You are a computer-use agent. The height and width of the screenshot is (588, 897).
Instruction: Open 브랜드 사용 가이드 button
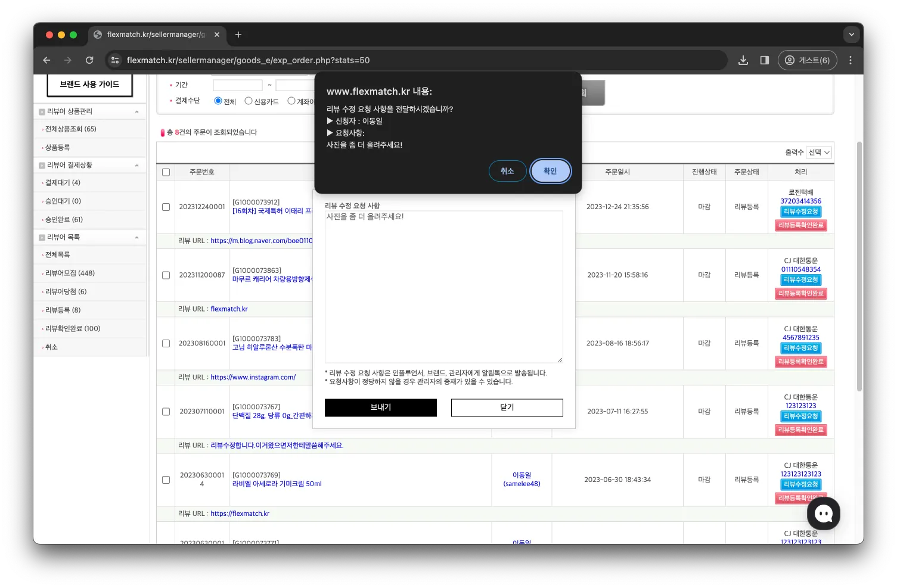(89, 85)
